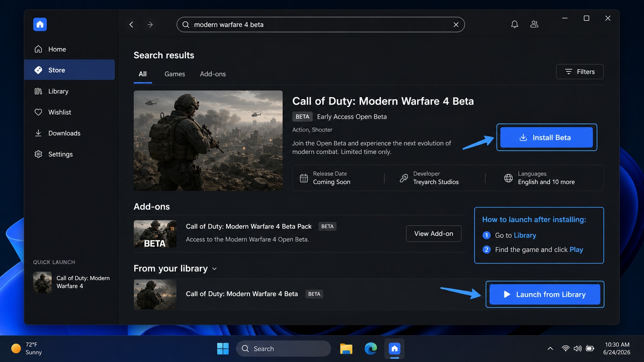Open the clock showing 10:30 AM

point(617,349)
